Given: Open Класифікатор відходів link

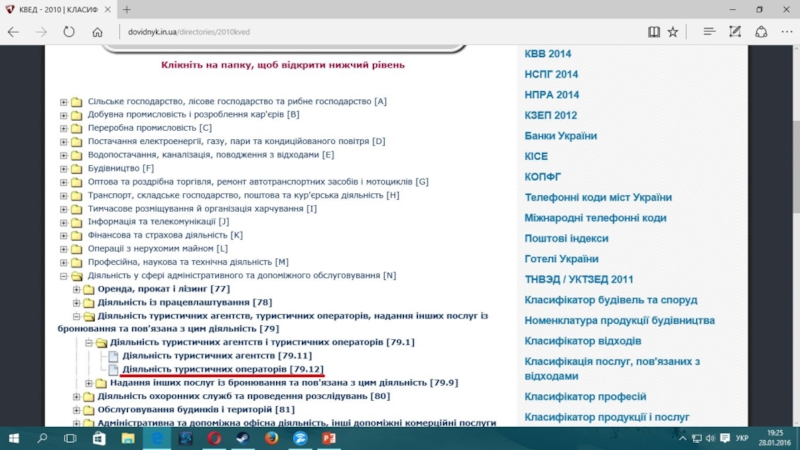Looking at the screenshot, I should pos(583,341).
